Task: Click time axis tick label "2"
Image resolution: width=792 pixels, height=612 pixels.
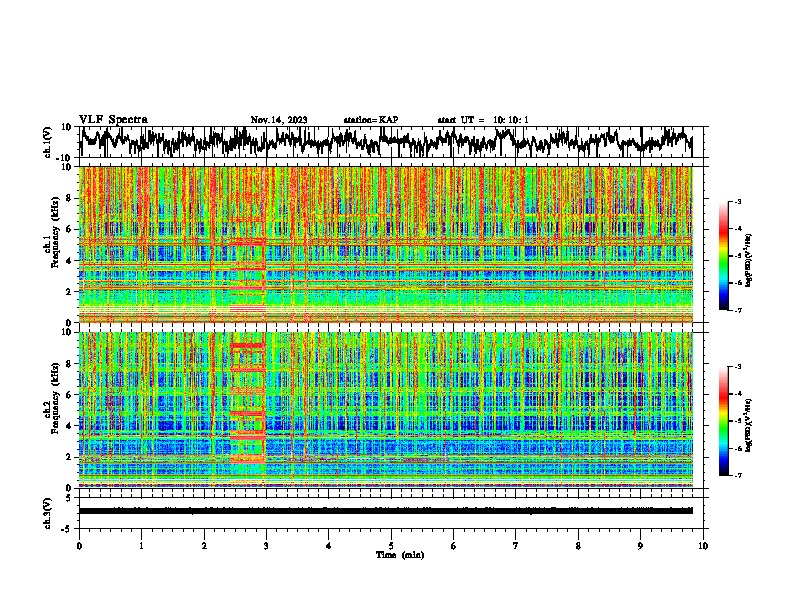Action: point(204,546)
